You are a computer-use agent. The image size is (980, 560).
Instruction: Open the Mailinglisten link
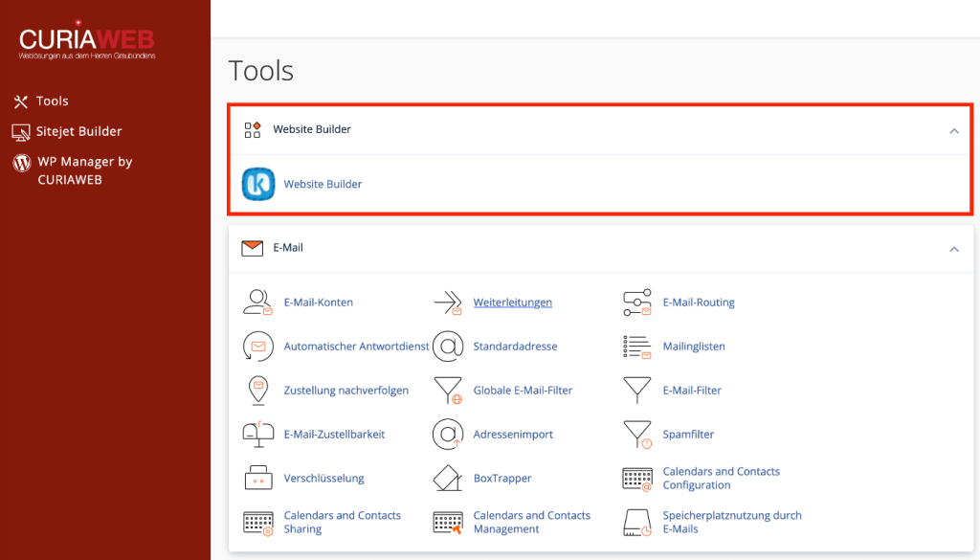tap(694, 347)
